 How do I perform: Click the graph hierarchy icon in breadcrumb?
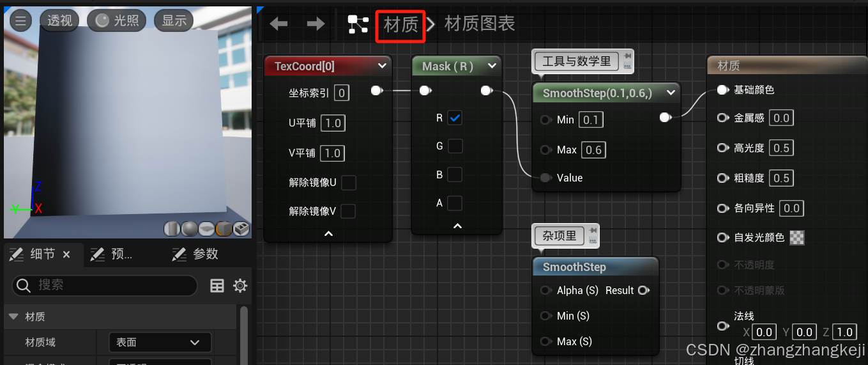tap(358, 24)
